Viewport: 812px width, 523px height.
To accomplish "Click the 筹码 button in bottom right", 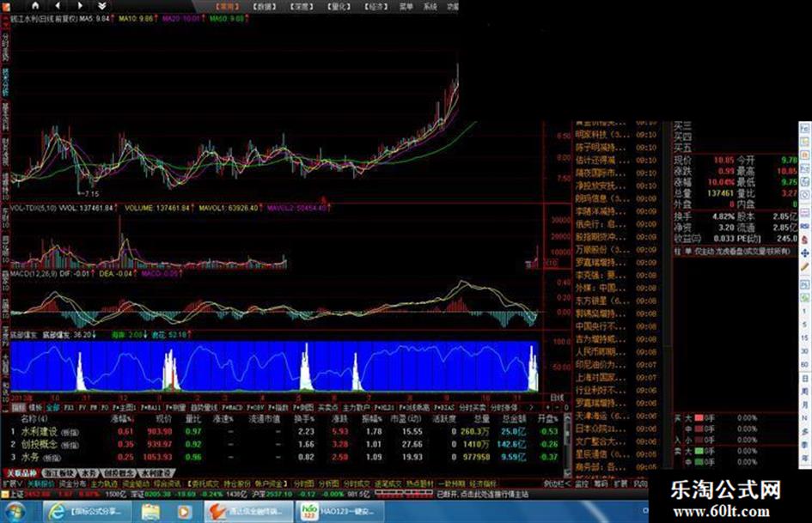I will point(601,483).
